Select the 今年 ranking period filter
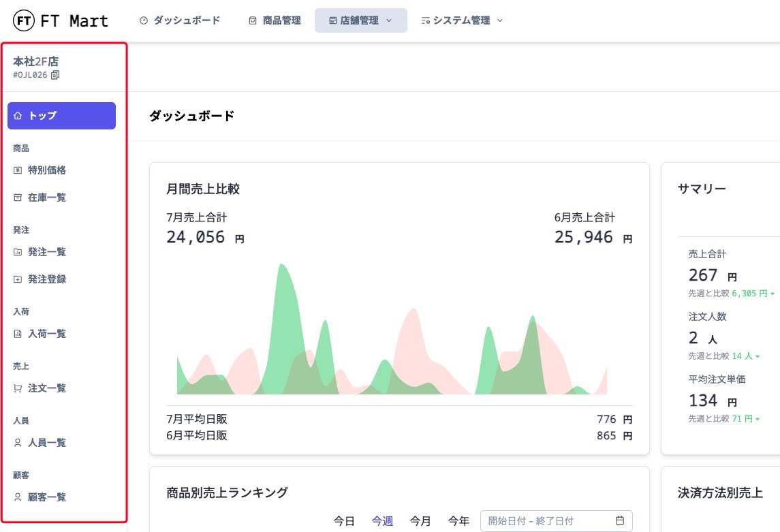Screen dimensions: 780x532 point(458,521)
